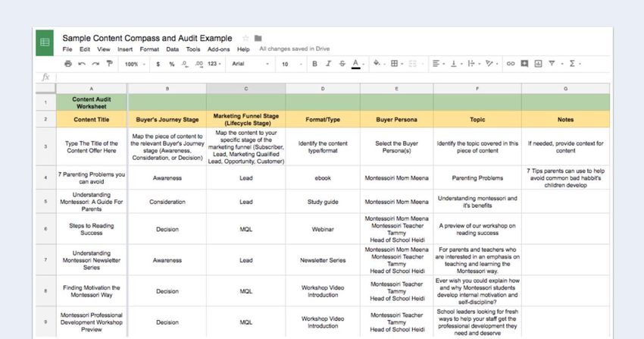Image resolution: width=644 pixels, height=339 pixels.
Task: Select the Paint format tool
Action: tap(109, 64)
